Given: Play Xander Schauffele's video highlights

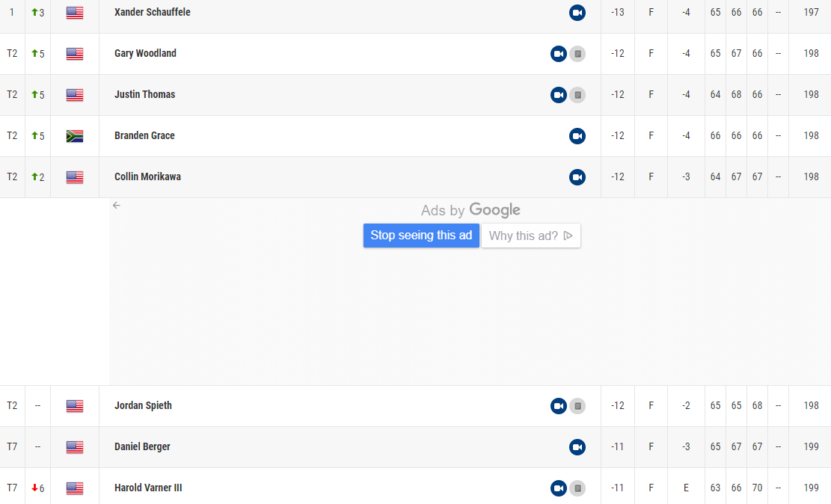Looking at the screenshot, I should click(x=577, y=13).
